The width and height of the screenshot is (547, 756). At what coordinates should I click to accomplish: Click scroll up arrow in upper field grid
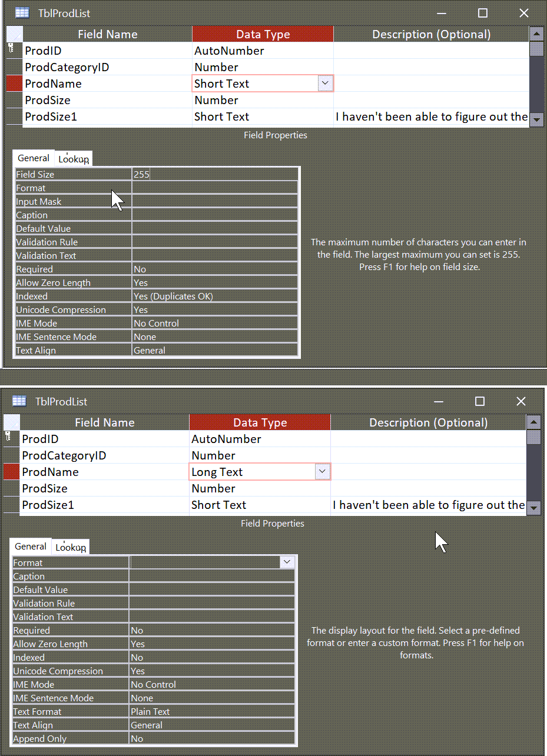536,34
